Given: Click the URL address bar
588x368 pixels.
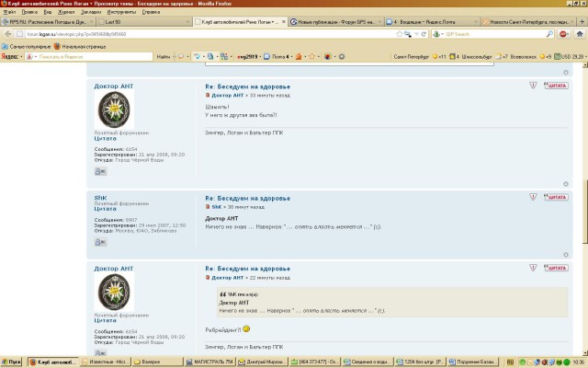Looking at the screenshot, I should click(x=210, y=34).
